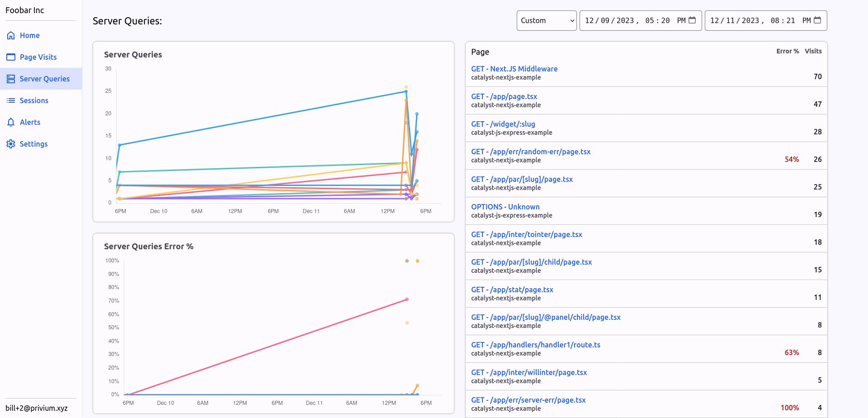This screenshot has width=868, height=418.
Task: Select the Server Queries icon in sidebar
Action: coord(10,78)
